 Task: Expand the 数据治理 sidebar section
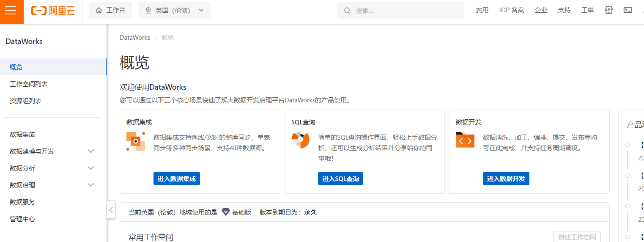point(90,185)
